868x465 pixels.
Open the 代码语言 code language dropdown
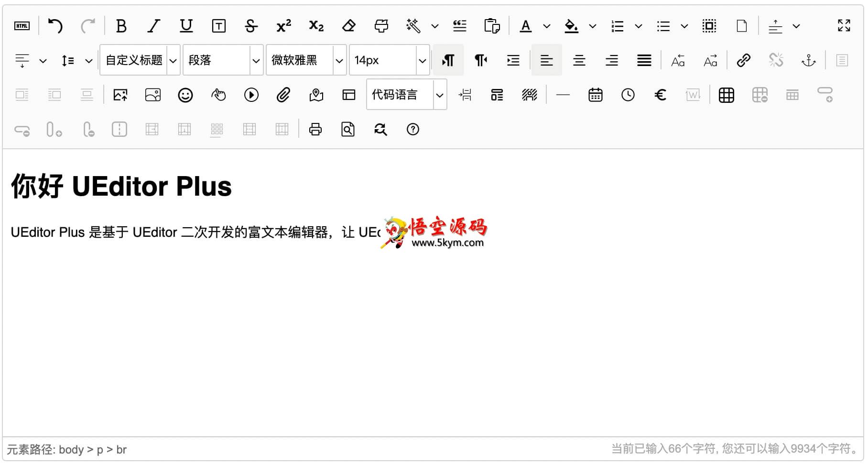tap(407, 94)
